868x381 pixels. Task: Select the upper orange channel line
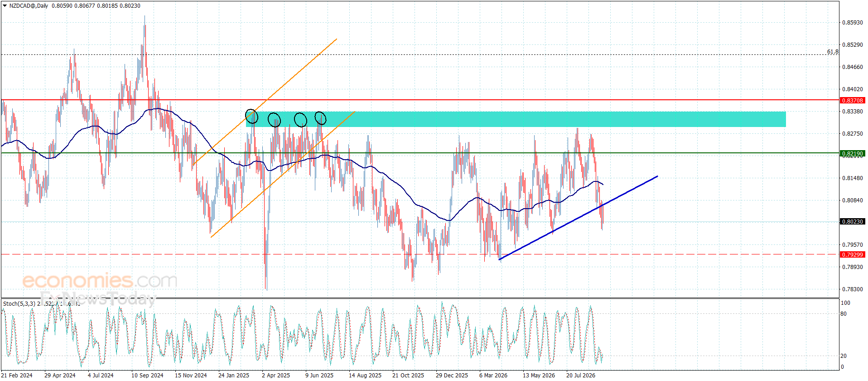(265, 102)
